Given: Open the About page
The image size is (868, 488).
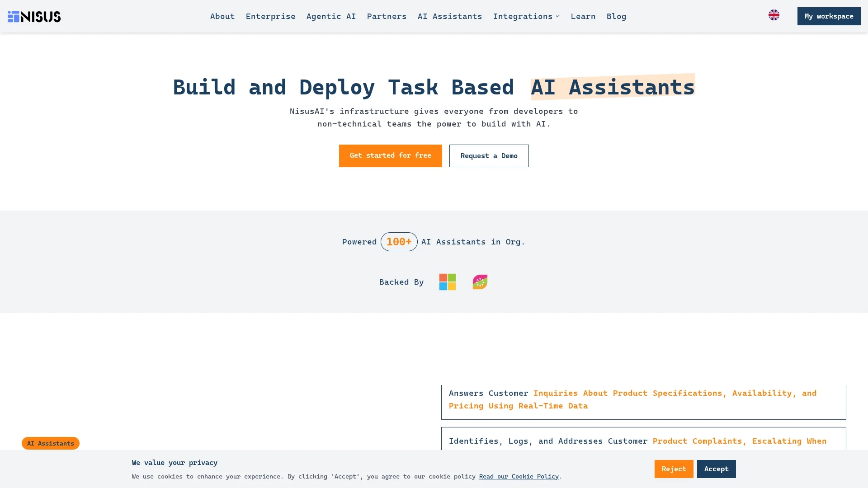Looking at the screenshot, I should (222, 16).
